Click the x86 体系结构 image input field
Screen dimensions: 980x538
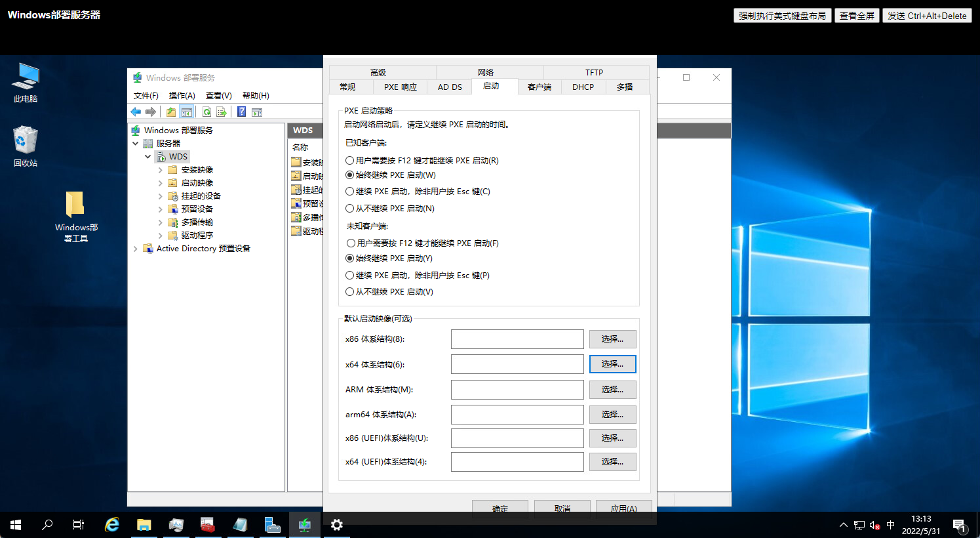point(517,339)
